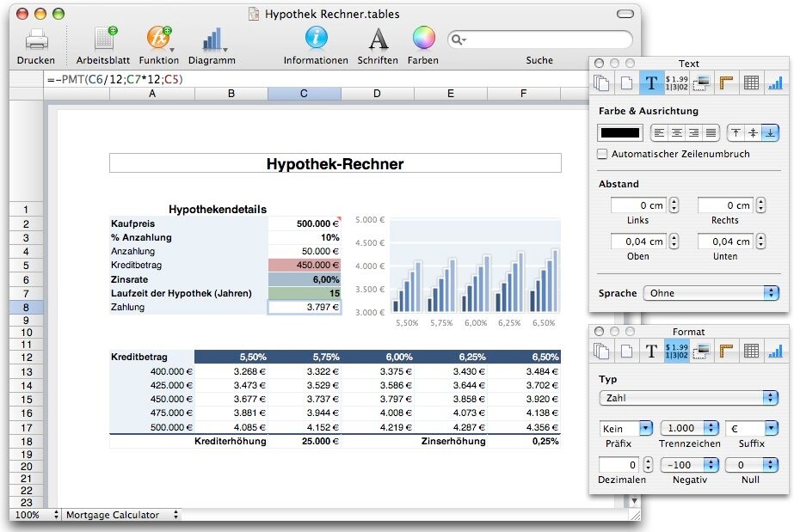Open the Suffix combo box arrow
This screenshot has width=794, height=532.
pos(772,428)
